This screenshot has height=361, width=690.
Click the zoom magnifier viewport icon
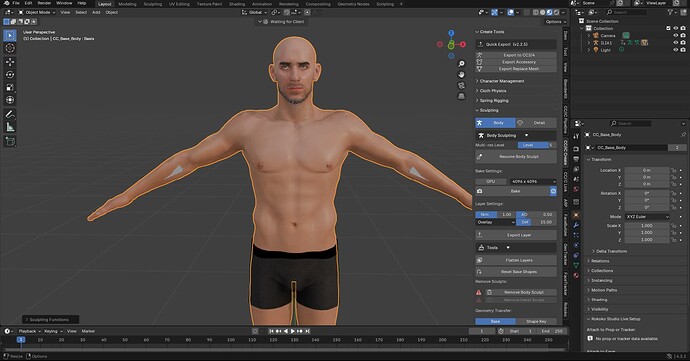pos(461,64)
